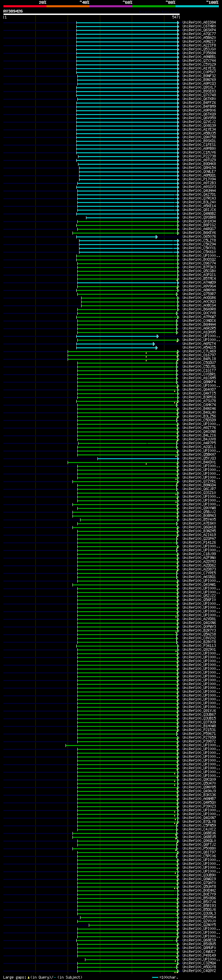This screenshot has width=222, height=980.
Task: Select hit label UniRef100_P49149
Action: (x=199, y=956)
